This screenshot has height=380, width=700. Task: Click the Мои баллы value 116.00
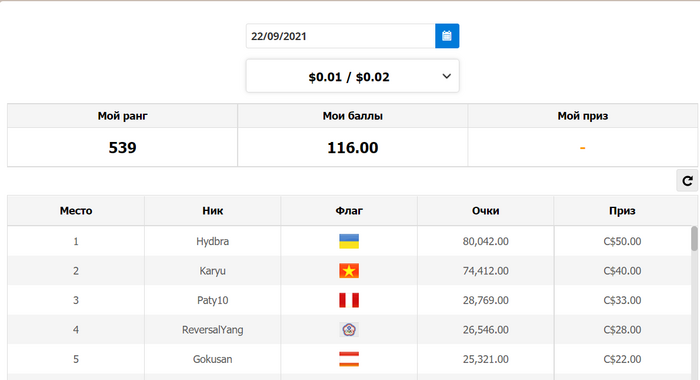tap(353, 147)
